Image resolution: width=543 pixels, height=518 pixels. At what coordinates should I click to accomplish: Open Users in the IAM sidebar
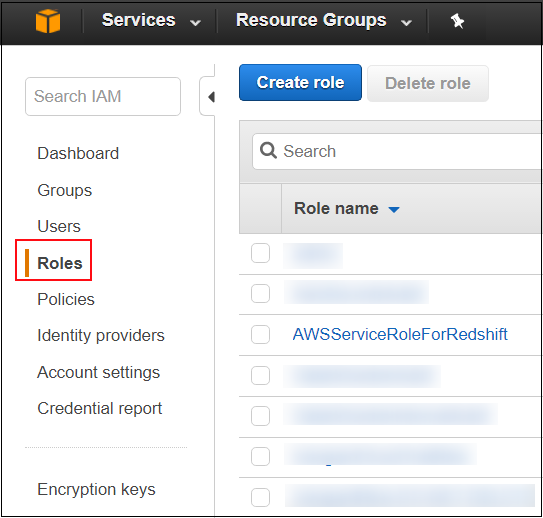click(x=59, y=226)
